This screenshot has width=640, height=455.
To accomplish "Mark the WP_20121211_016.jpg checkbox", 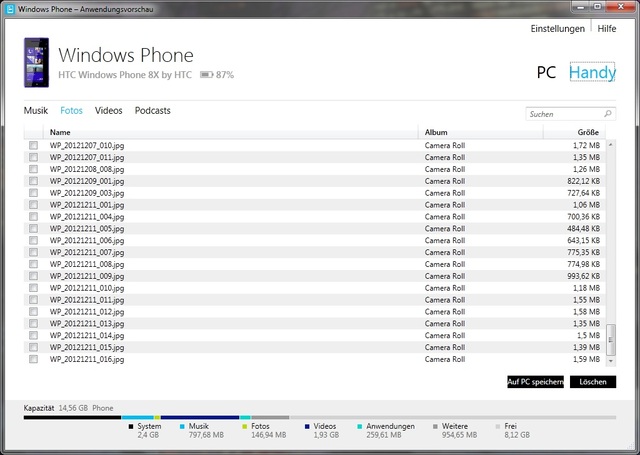I will [x=33, y=359].
